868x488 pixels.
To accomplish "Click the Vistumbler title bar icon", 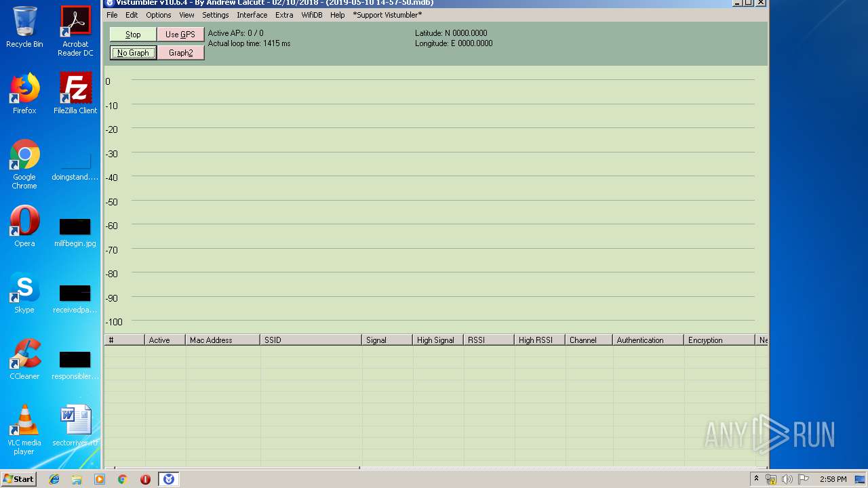I will tap(110, 3).
